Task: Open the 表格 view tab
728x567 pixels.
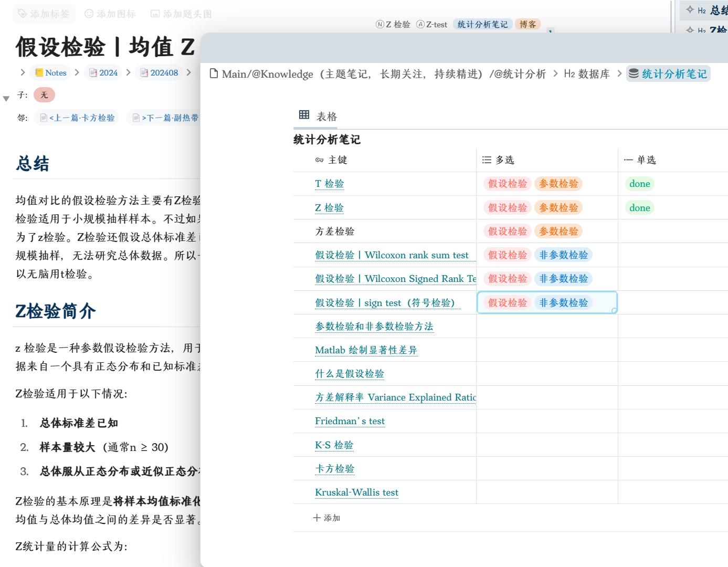Action: tap(326, 117)
